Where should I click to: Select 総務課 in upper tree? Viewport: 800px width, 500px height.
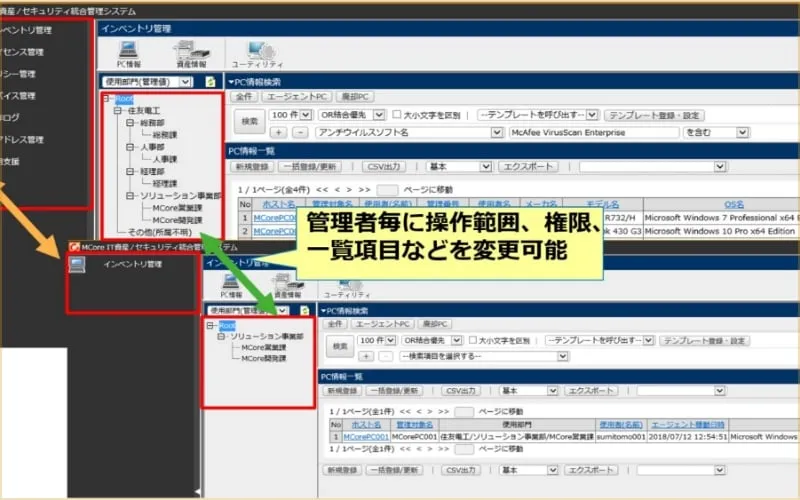coord(164,135)
